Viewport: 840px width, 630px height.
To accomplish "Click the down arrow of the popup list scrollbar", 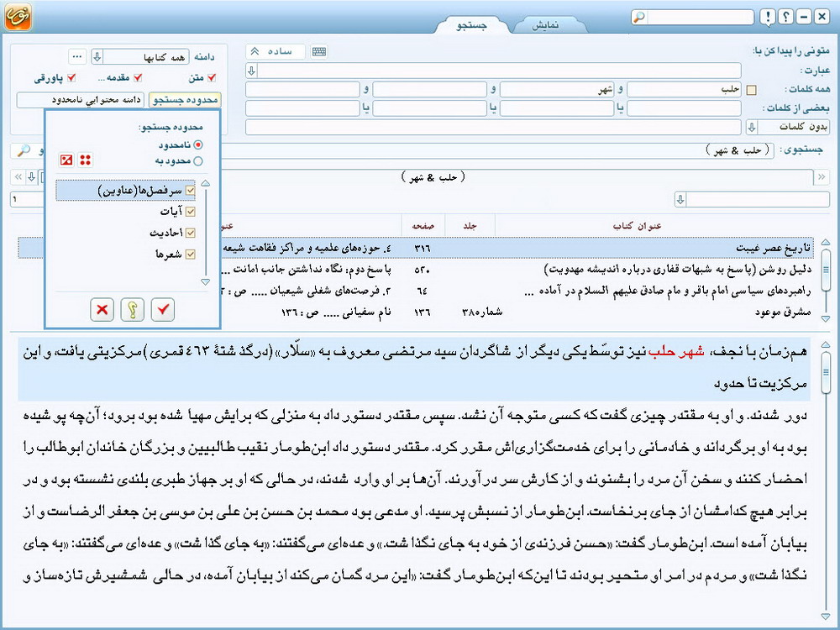I will click(x=205, y=281).
